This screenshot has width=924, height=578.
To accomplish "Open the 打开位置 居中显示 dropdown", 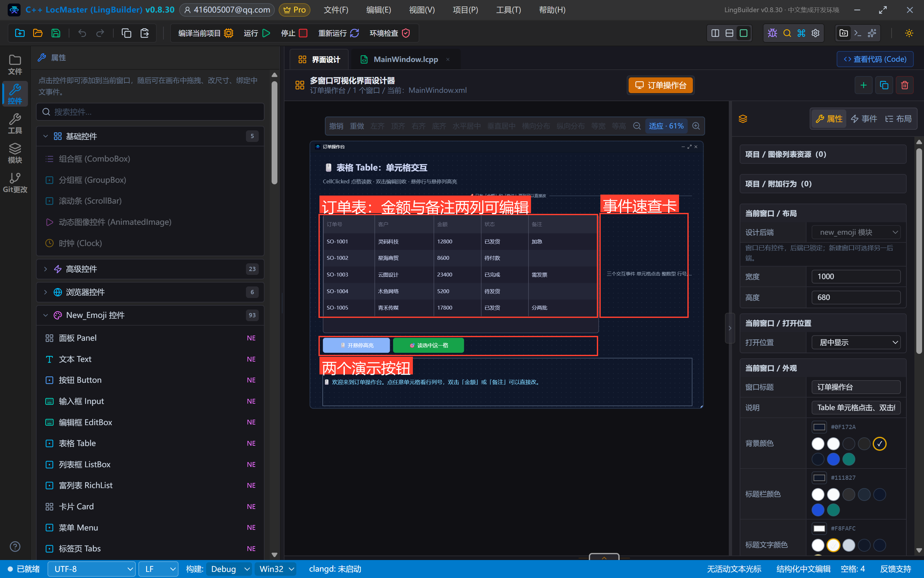I will coord(856,343).
